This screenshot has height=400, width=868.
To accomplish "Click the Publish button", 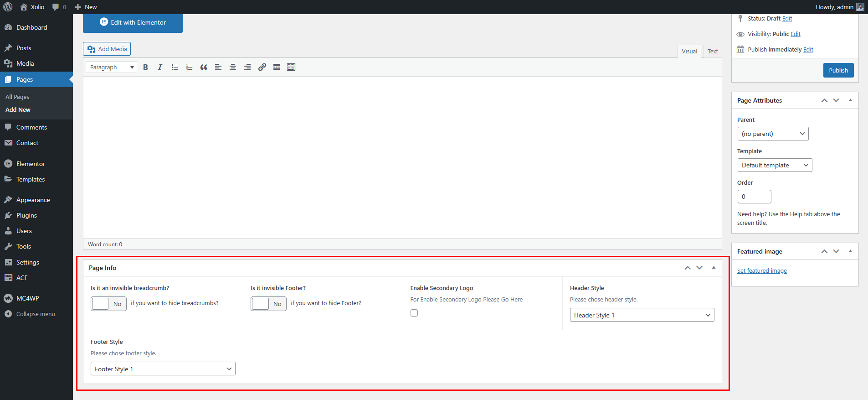I will point(838,70).
